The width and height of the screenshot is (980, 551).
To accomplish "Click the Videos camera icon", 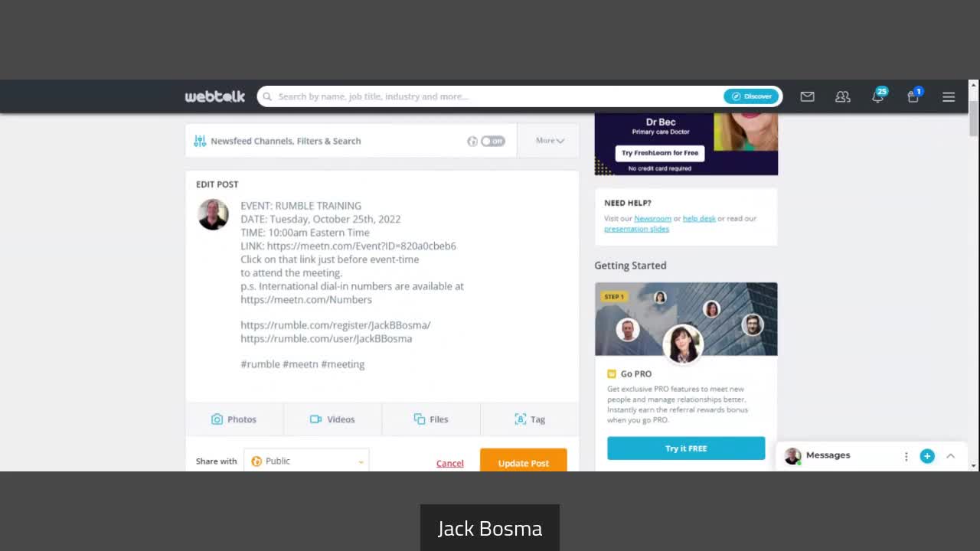I will (315, 419).
